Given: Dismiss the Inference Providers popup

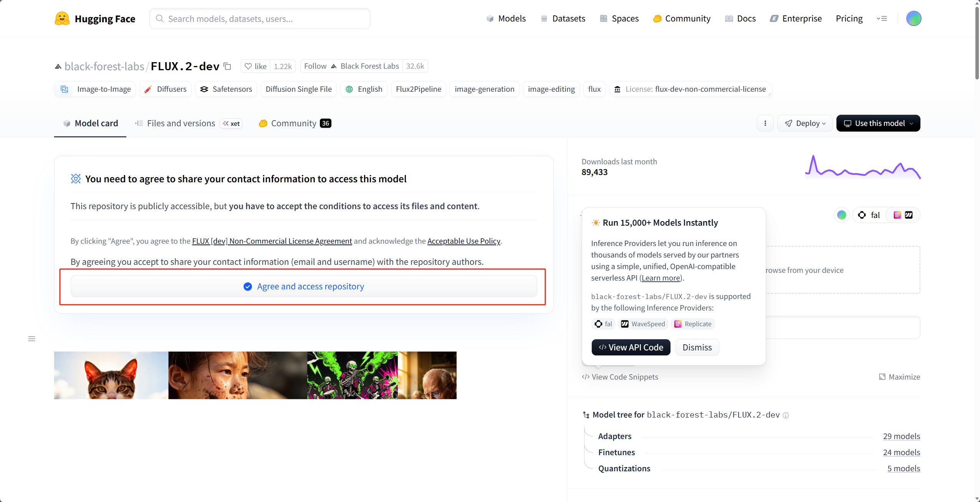Looking at the screenshot, I should tap(697, 347).
